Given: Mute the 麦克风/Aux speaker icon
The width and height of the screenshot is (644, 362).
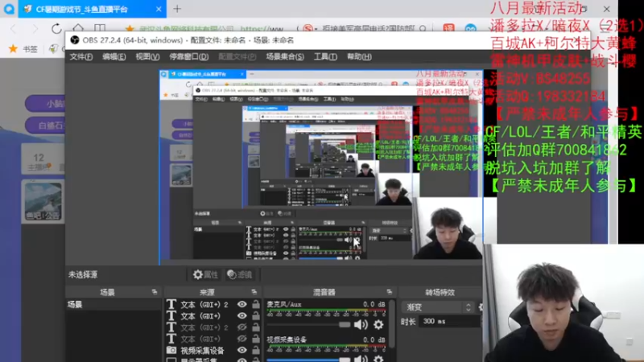Looking at the screenshot, I should click(361, 325).
